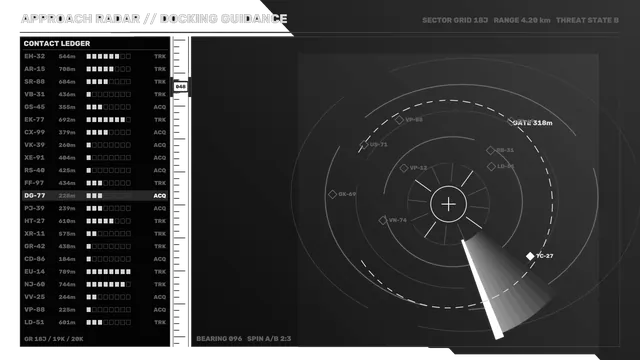Select the AR-15 contact in the ledger

coord(95,69)
